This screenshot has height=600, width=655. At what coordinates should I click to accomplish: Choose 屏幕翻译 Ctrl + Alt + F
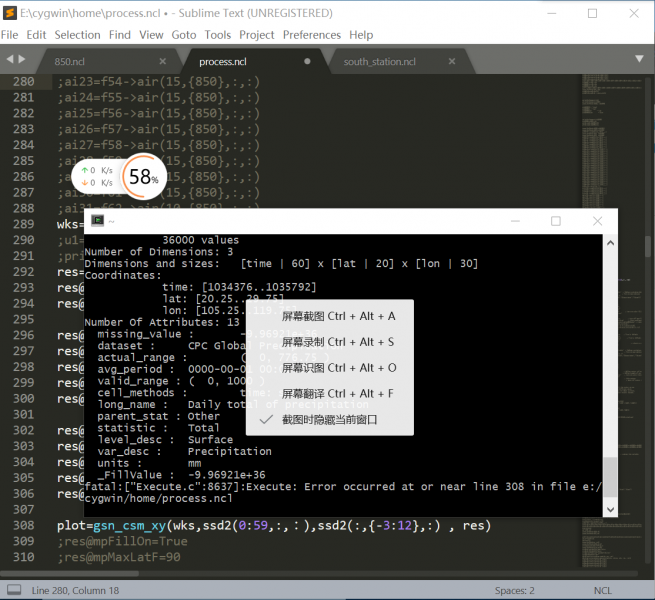click(x=338, y=394)
